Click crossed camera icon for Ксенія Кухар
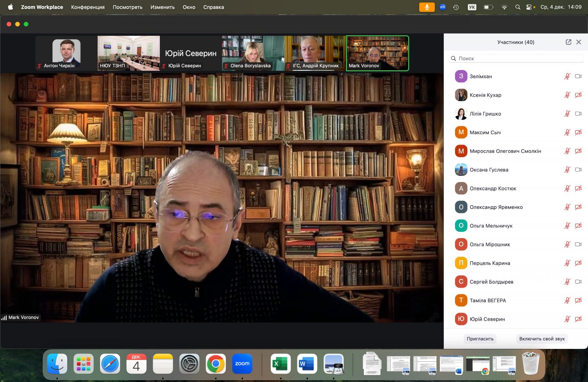 [578, 95]
